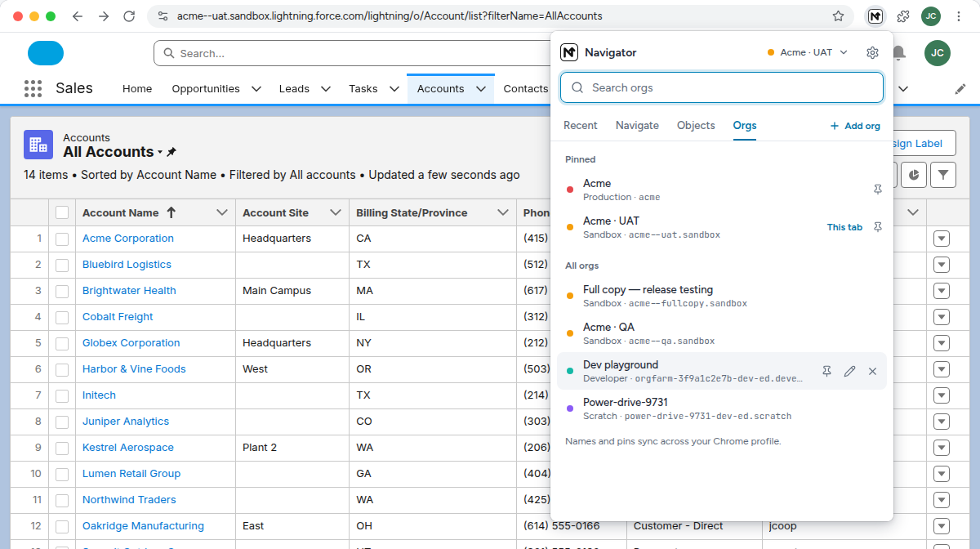Open Chrome profile JC avatar

pyautogui.click(x=930, y=16)
